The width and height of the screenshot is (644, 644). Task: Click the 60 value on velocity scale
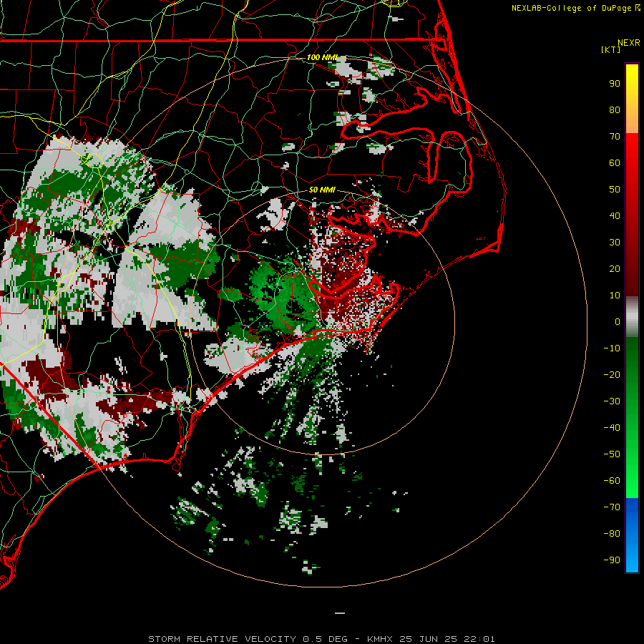615,162
